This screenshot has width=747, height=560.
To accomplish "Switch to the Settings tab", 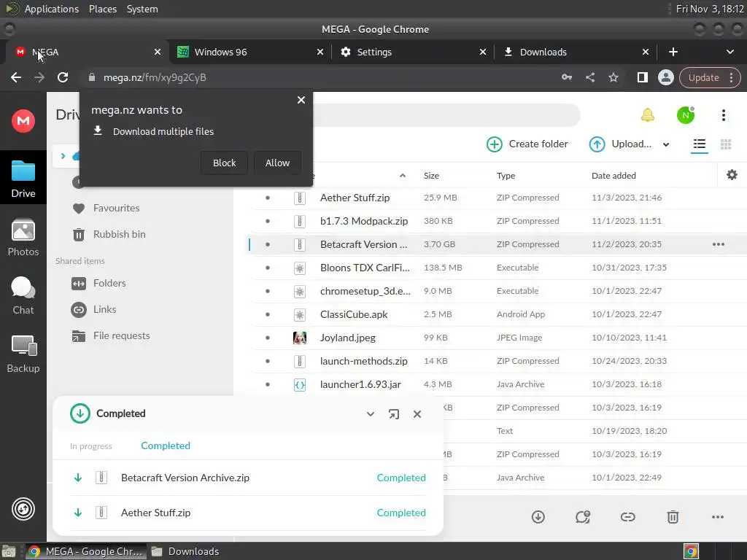I will [x=413, y=52].
